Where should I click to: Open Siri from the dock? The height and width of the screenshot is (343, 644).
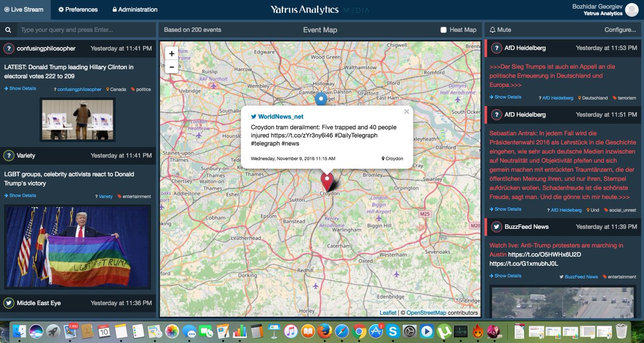coord(36,331)
